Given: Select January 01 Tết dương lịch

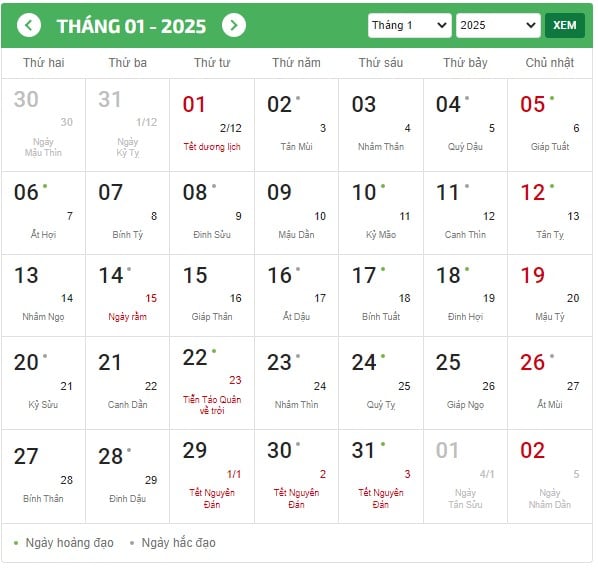Looking at the screenshot, I should 212,125.
